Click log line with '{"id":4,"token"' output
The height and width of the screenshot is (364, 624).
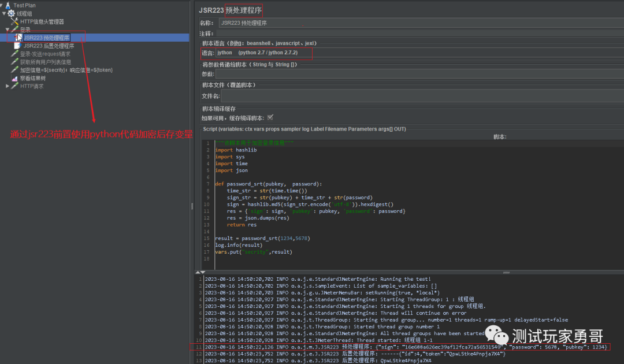[x=355, y=354]
